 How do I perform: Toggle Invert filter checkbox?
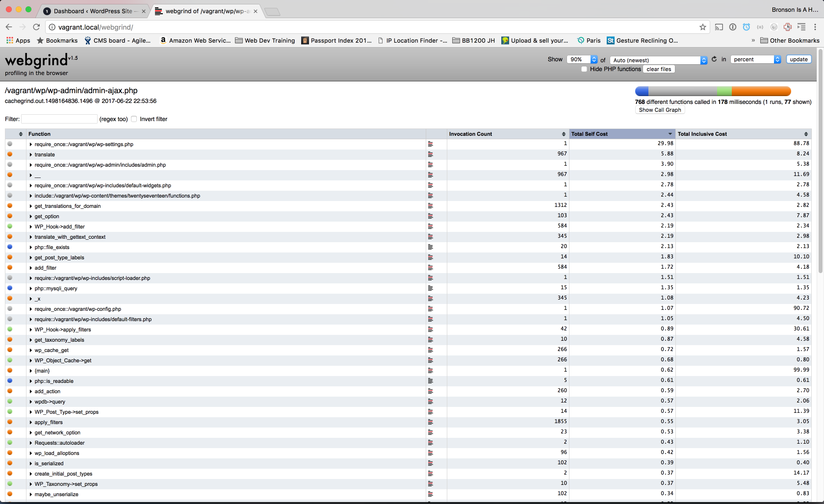click(x=134, y=119)
